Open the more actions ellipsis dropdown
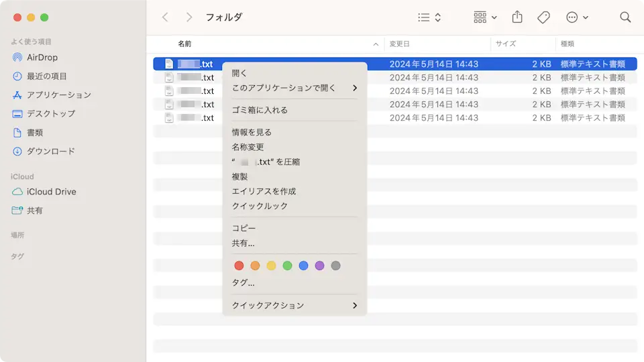 click(577, 17)
